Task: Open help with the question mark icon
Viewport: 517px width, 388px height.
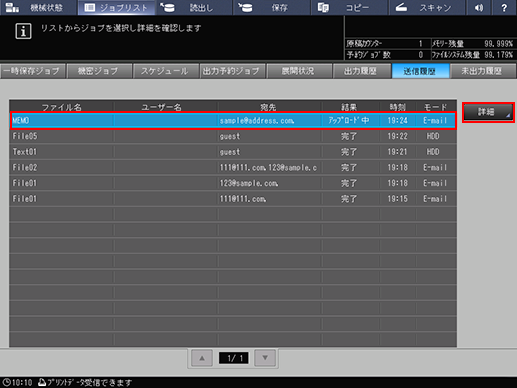Action: pyautogui.click(x=504, y=7)
